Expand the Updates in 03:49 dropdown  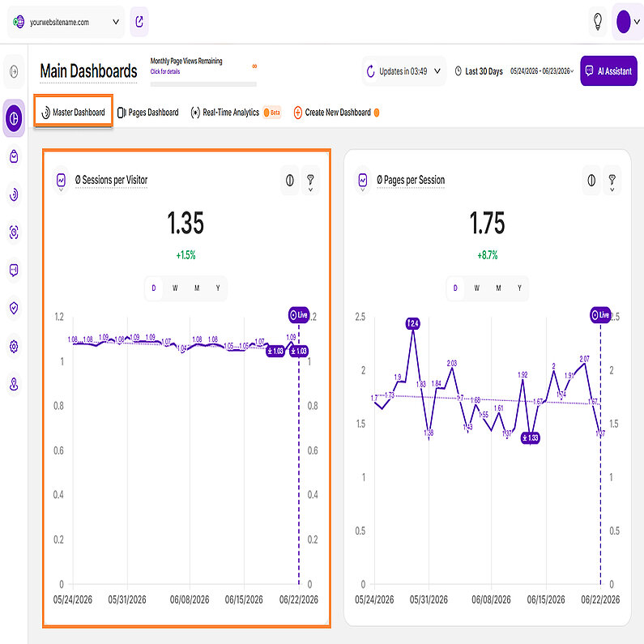point(437,71)
